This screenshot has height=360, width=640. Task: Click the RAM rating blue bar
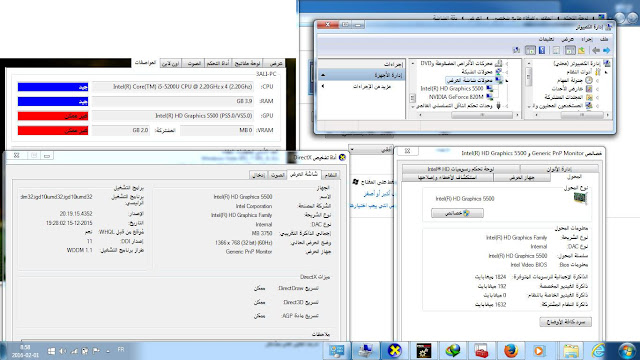point(53,101)
